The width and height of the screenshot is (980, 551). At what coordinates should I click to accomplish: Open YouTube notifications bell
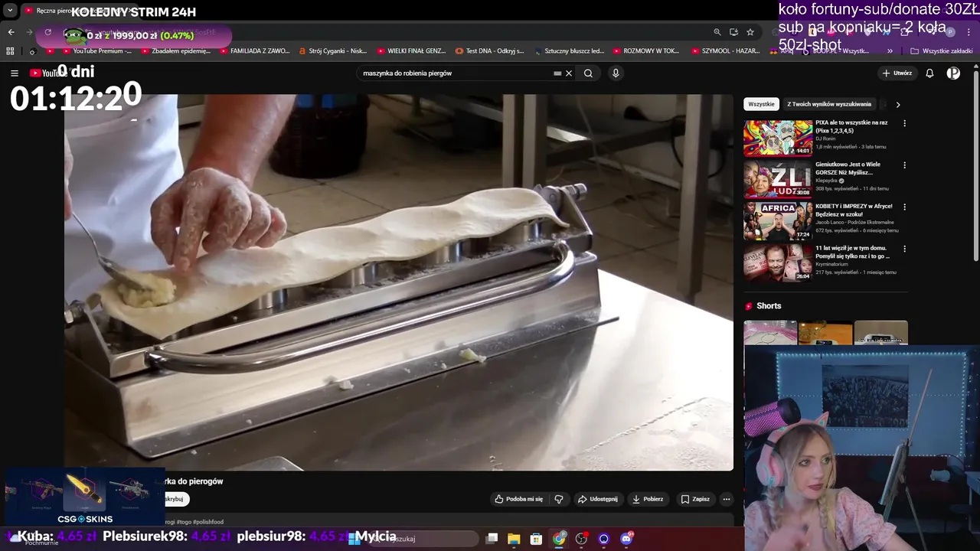pyautogui.click(x=929, y=73)
